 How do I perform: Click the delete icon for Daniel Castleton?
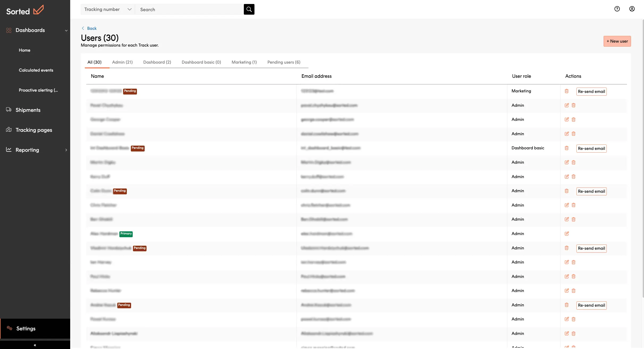[574, 134]
